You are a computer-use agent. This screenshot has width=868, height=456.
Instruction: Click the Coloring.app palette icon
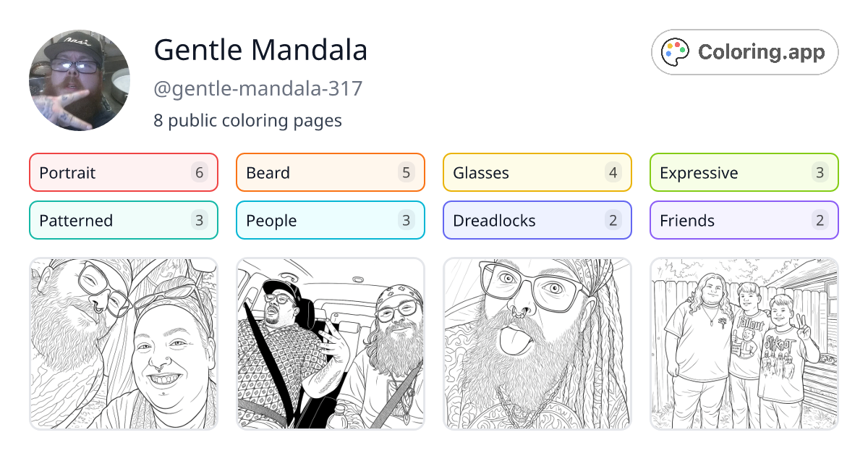point(676,52)
